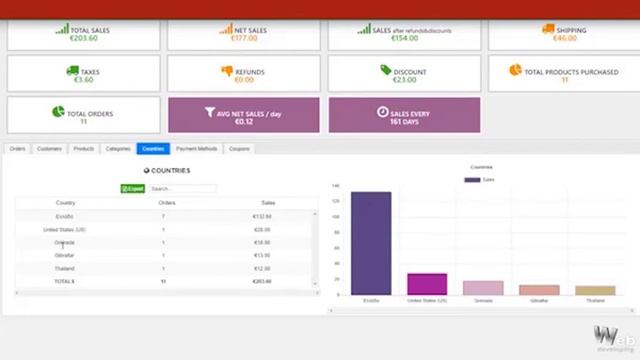Click the 'United States (US)' table cell
Image resolution: width=640 pixels, height=360 pixels.
(64, 230)
